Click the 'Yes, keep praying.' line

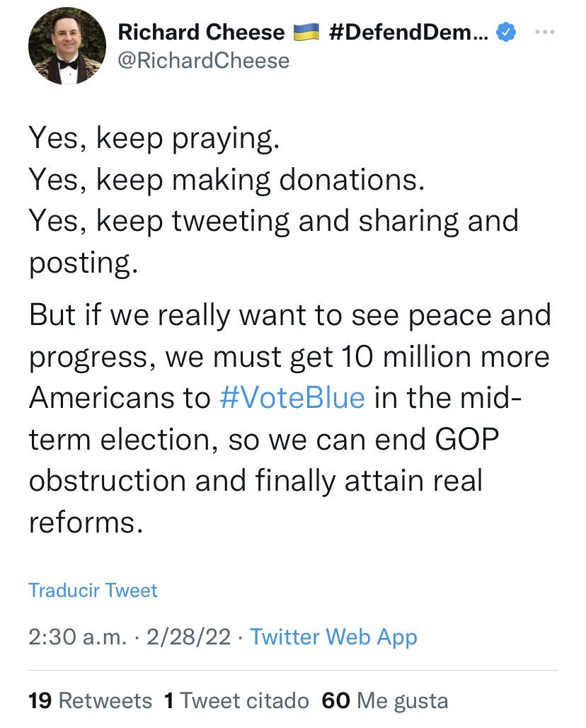coord(154,138)
